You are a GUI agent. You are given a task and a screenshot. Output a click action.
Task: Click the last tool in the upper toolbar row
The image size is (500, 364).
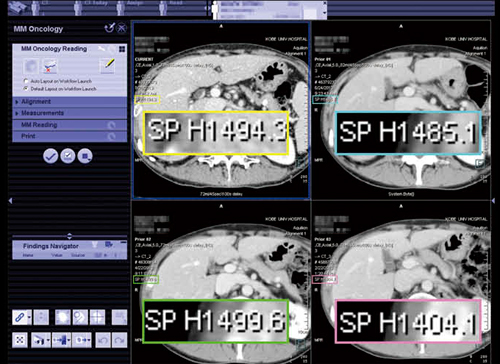point(119,317)
